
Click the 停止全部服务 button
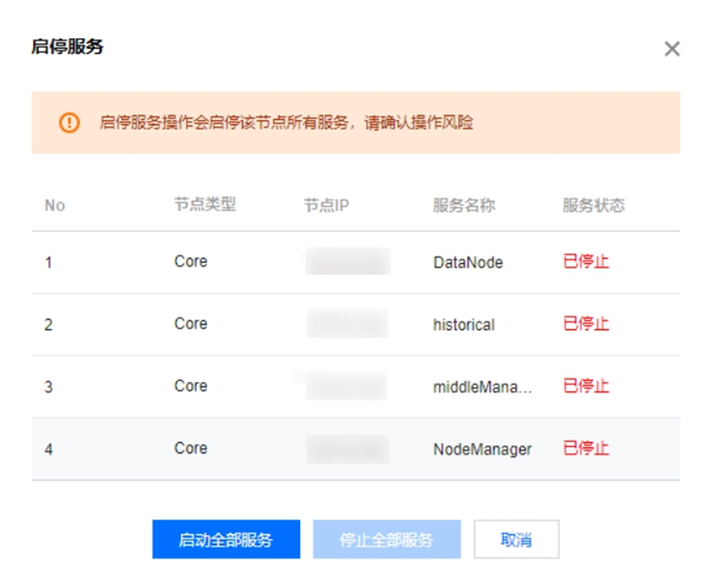(387, 540)
